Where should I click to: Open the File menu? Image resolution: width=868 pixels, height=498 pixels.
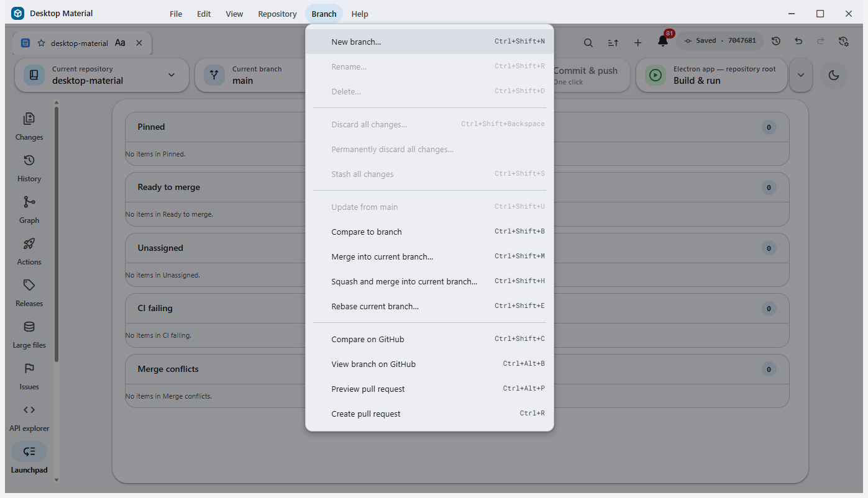176,14
